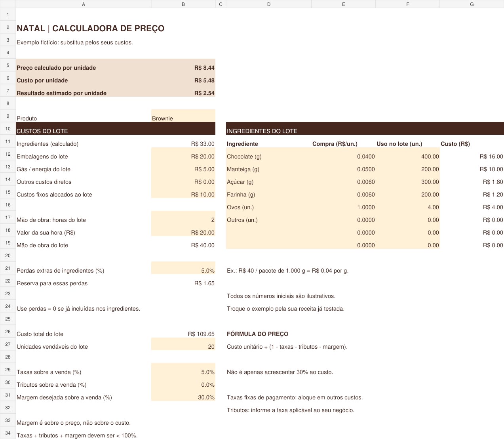The image size is (504, 439).
Task: Select 'Reserva para essas perdas' value R$ 1.65
Action: click(183, 281)
